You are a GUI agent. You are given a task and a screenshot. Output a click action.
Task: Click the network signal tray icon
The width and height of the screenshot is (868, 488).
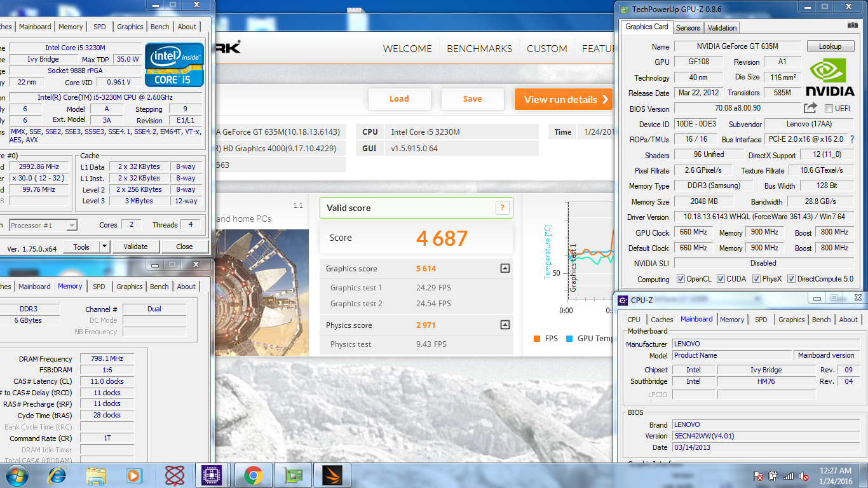(x=789, y=476)
